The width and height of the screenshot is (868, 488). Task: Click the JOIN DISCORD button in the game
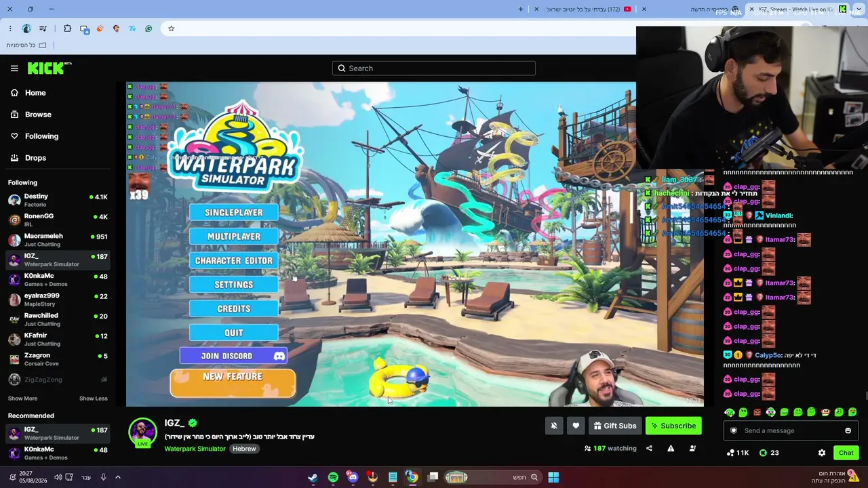click(x=233, y=356)
